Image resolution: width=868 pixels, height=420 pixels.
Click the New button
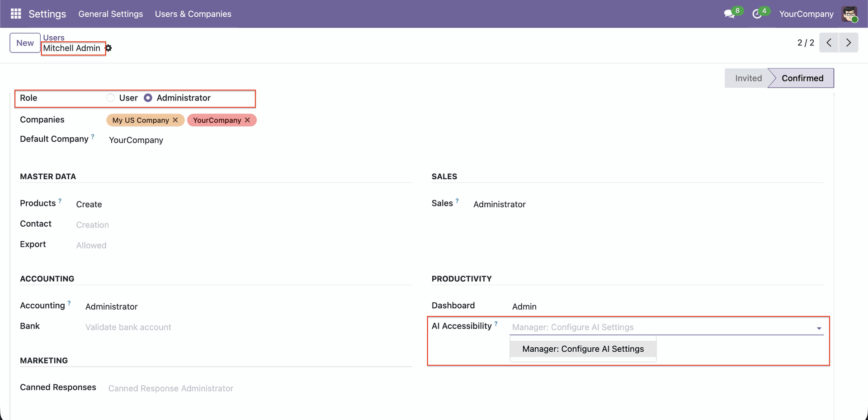pos(25,43)
